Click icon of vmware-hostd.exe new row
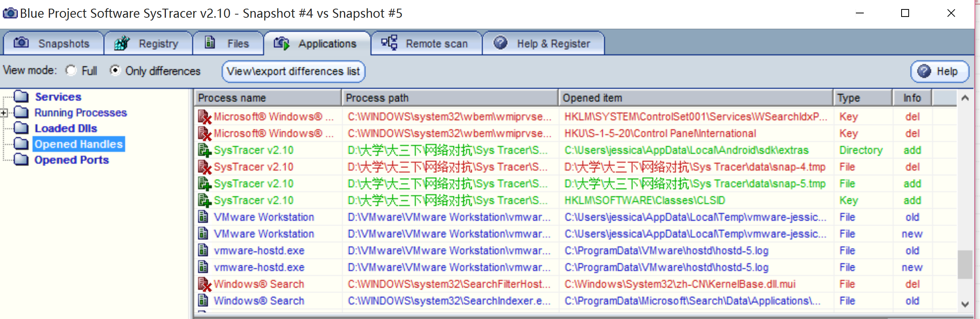 pos(203,267)
